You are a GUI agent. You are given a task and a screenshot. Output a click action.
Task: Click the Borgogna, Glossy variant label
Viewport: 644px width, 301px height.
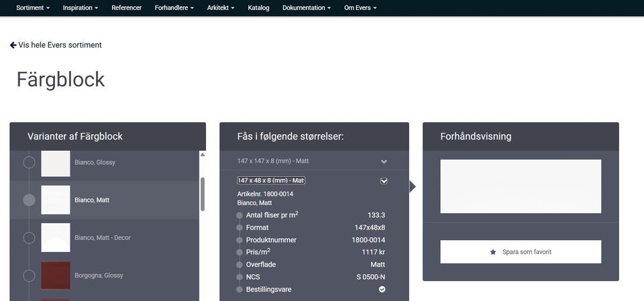(99, 276)
